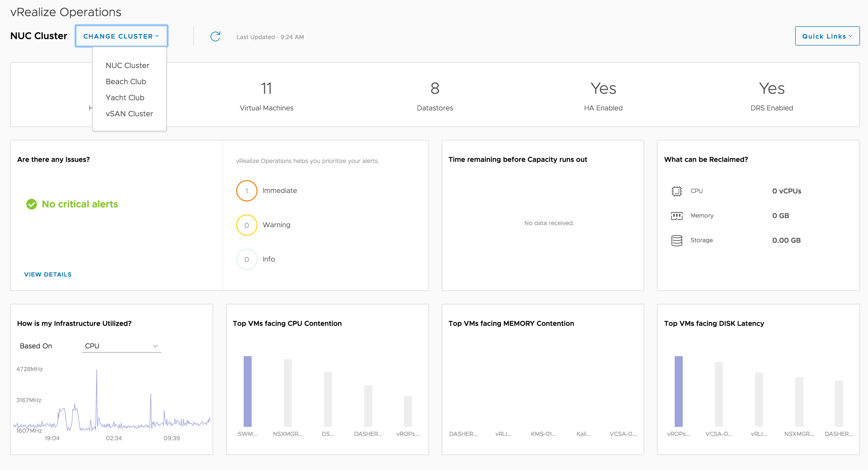Viewport: 868px width, 470px height.
Task: Click the refresh icon next to Last Updated
Action: (215, 36)
